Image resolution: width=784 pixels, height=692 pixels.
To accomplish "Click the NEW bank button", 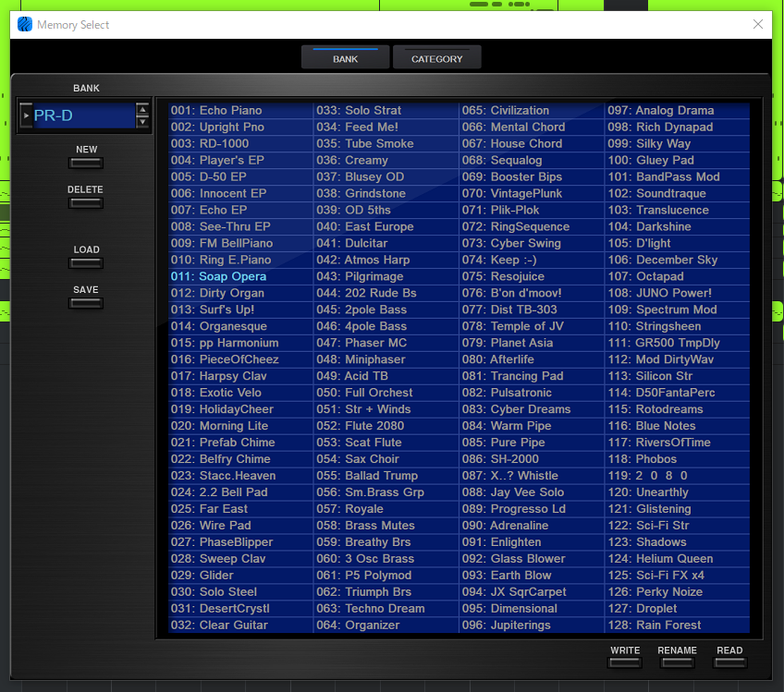I will [x=86, y=163].
